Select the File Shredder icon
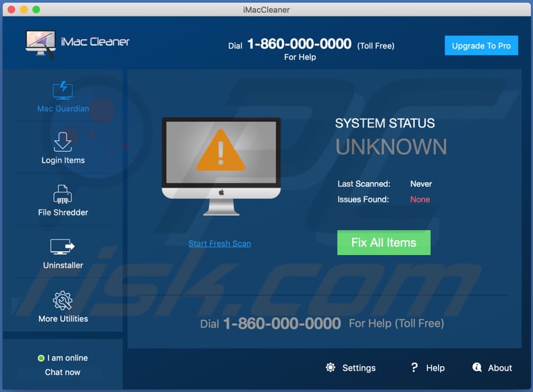 (63, 194)
